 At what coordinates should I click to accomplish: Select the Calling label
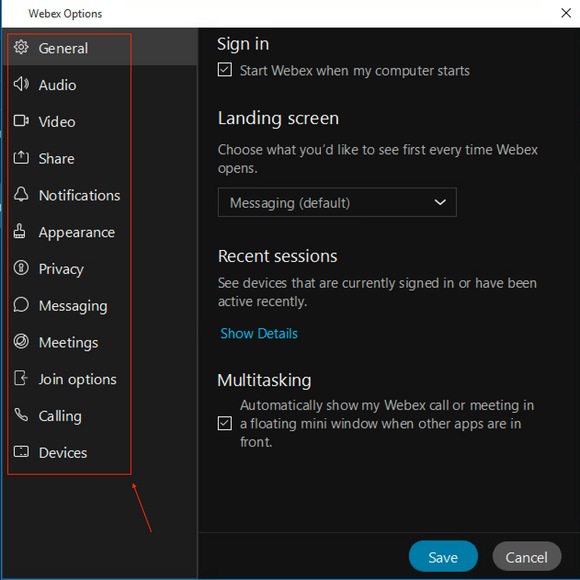pyautogui.click(x=60, y=416)
